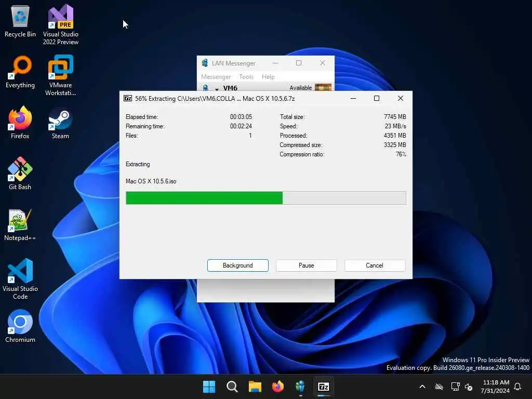Click the 'Mac OS X 10.5.6.iso' file name
The width and height of the screenshot is (532, 399).
coord(151,181)
